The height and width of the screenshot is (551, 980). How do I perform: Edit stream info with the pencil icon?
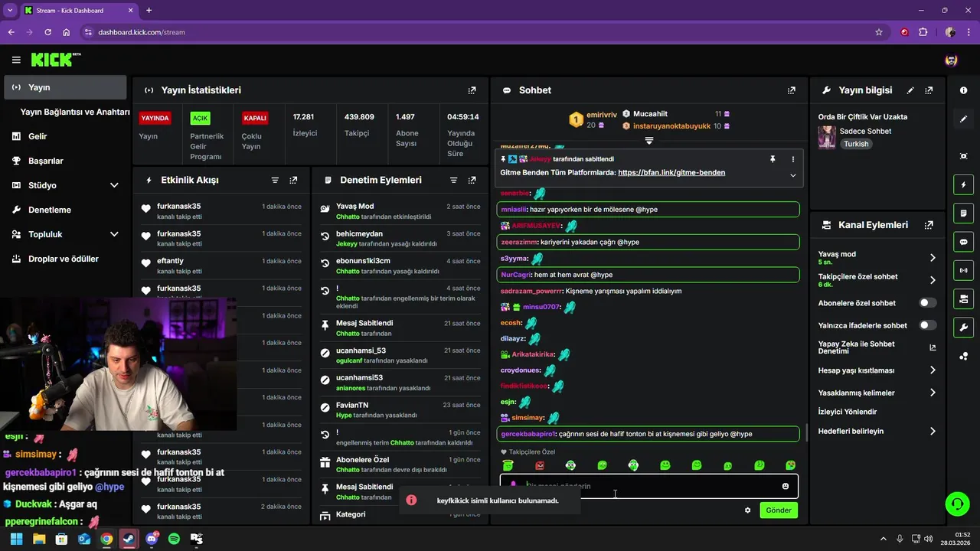(910, 90)
